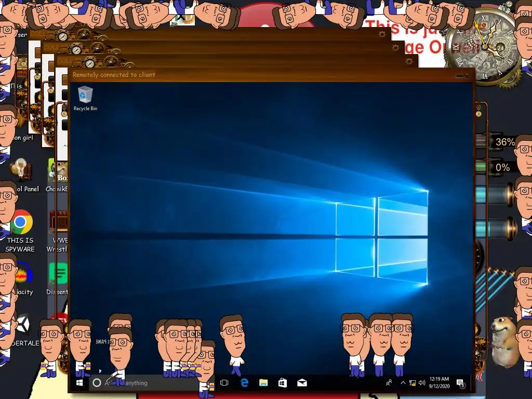
Task: Open the Microsoft Store taskbar icon
Action: coord(283,383)
